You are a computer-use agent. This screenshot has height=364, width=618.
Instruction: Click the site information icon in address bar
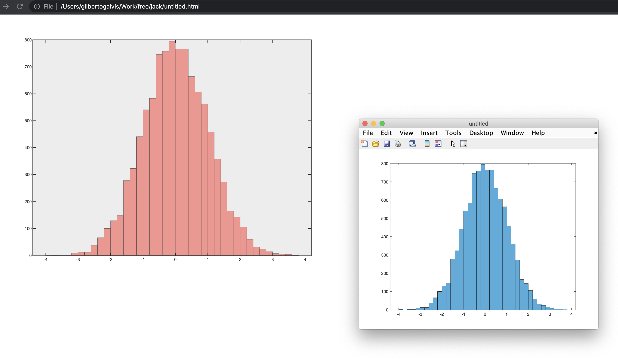point(37,6)
